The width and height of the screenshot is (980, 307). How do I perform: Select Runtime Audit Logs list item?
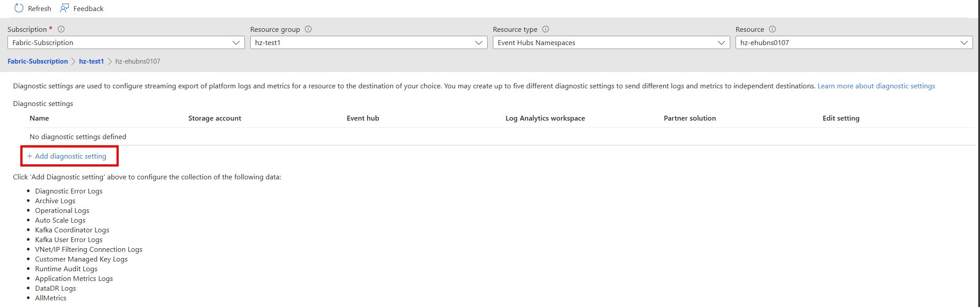(x=66, y=269)
